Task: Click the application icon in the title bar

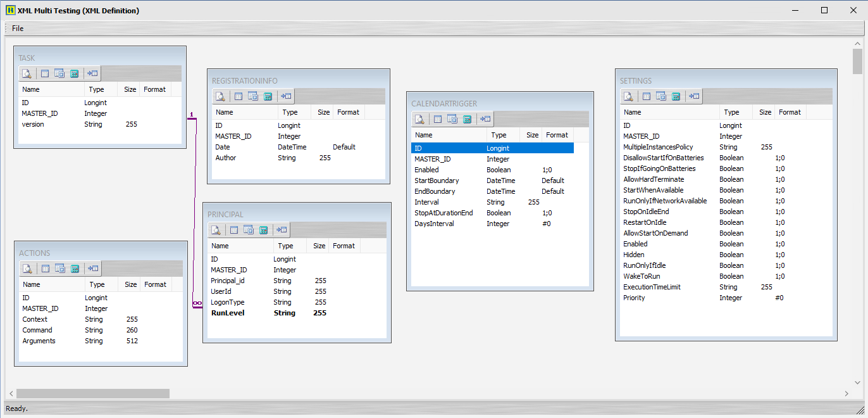Action: tap(10, 10)
